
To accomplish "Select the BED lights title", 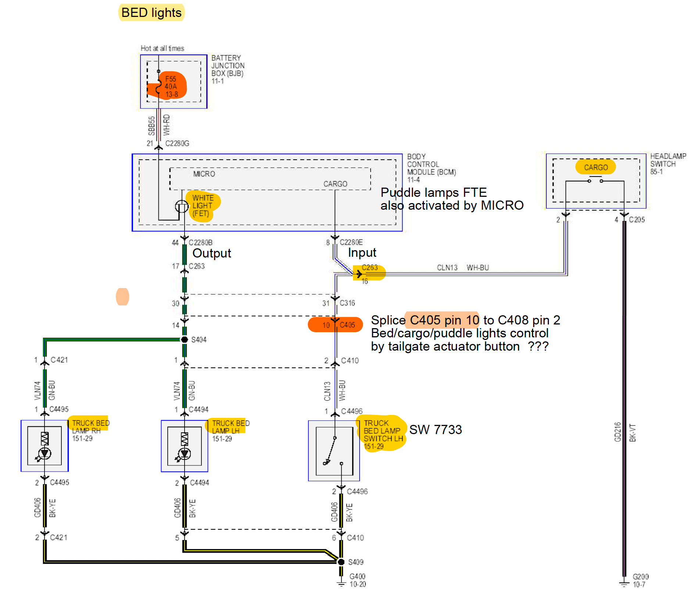I will 151,13.
